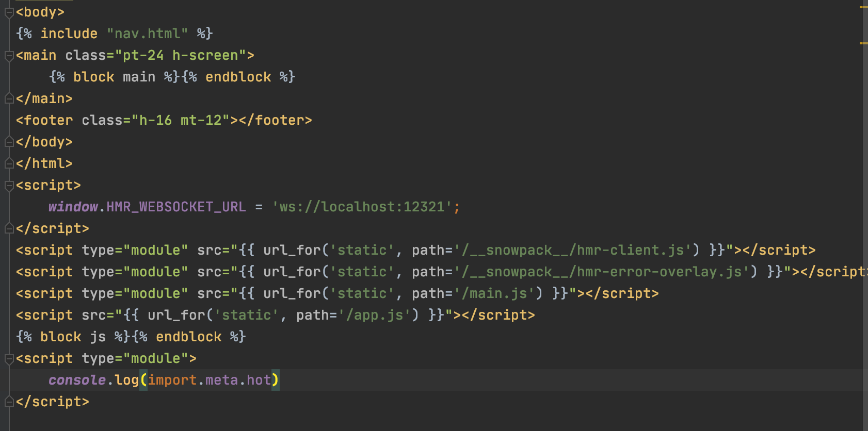Click the 'ws://localhost:12321' string
The width and height of the screenshot is (868, 431).
362,207
